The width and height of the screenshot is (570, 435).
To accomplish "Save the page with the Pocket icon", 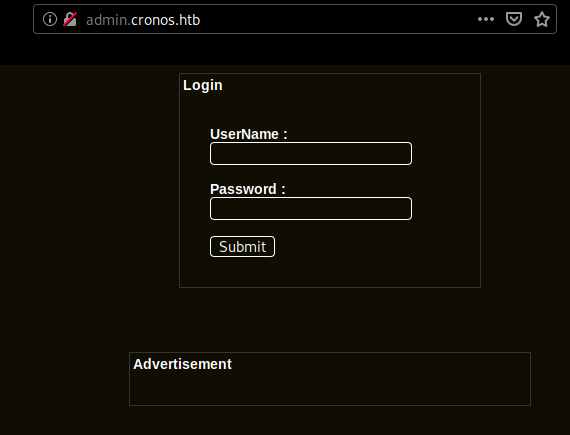I will click(x=514, y=19).
